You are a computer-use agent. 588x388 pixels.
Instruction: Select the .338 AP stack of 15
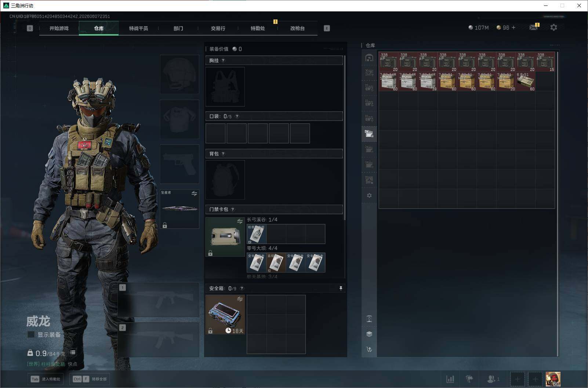pyautogui.click(x=545, y=62)
